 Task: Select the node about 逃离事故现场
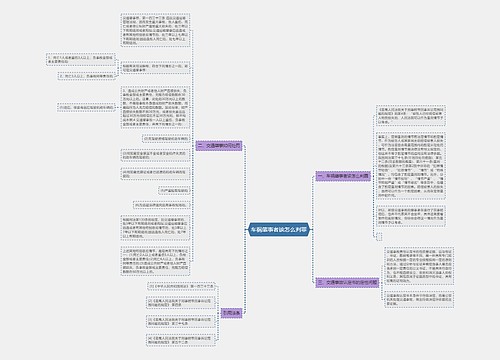coord(161,206)
